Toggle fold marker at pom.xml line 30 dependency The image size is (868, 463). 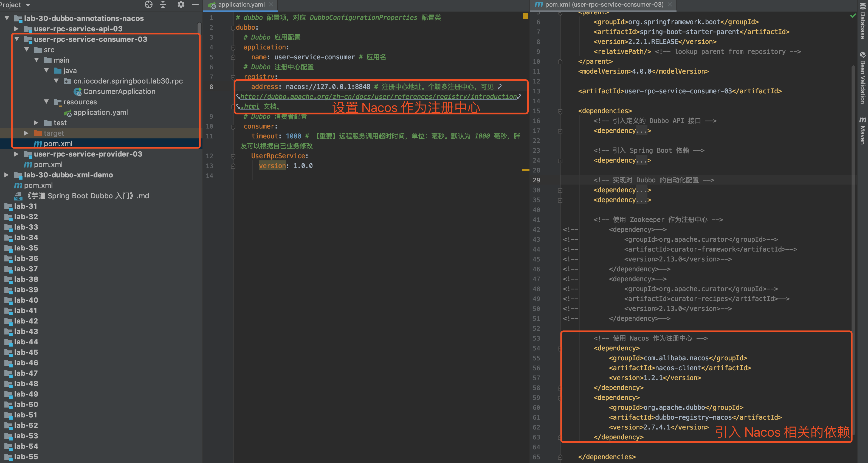(560, 190)
